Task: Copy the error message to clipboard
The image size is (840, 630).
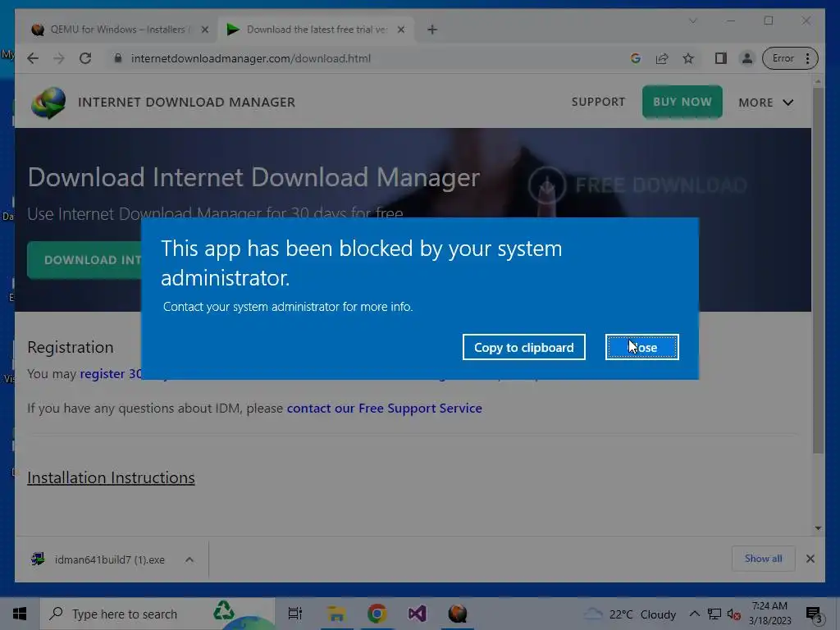Action: tap(523, 347)
